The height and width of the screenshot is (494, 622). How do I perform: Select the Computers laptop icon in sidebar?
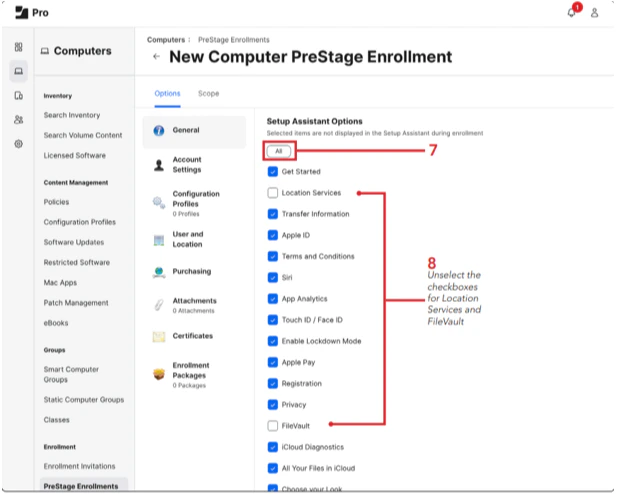(18, 71)
